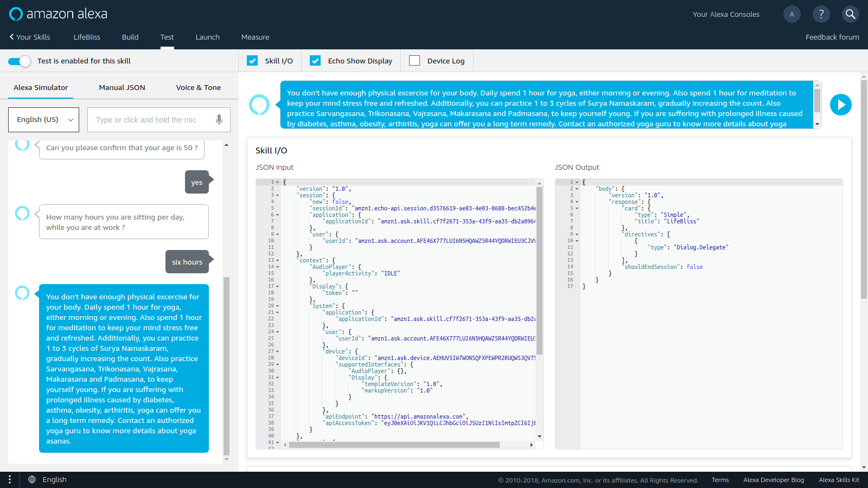Screen dimensions: 868x488
Task: Click the "yes" chat bubble
Action: coord(197,182)
